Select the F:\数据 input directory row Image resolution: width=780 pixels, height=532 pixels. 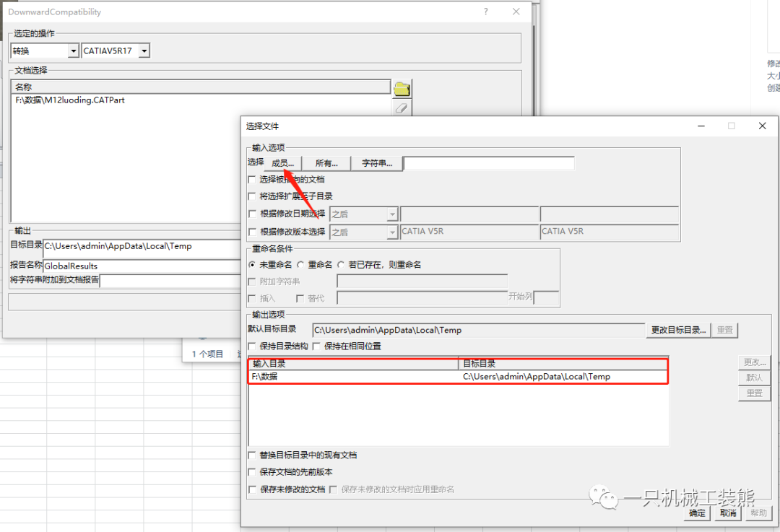click(x=352, y=377)
